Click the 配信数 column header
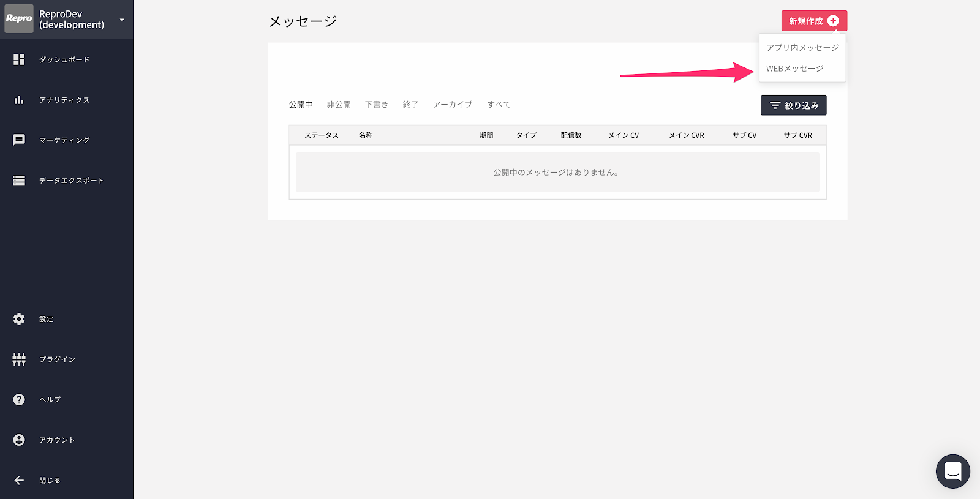 (x=571, y=135)
